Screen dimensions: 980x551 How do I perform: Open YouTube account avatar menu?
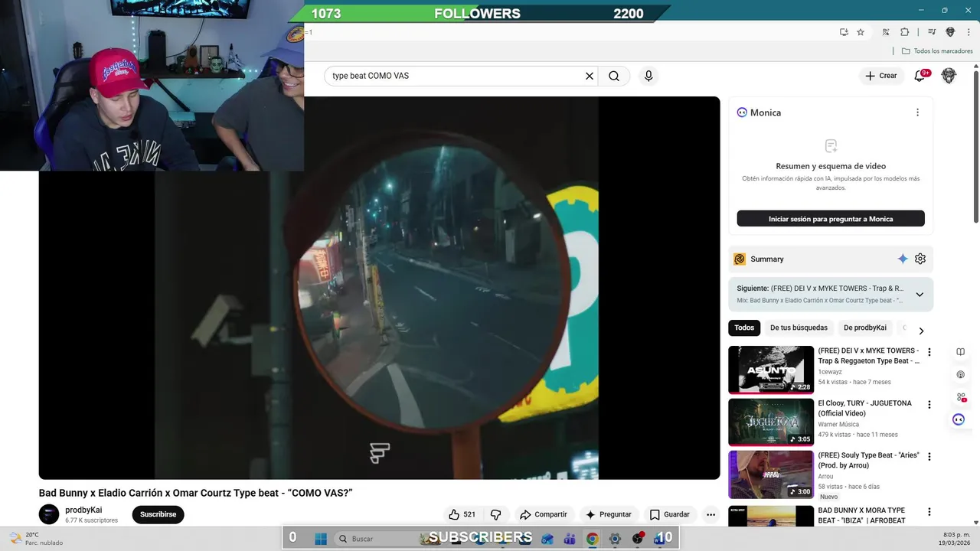[x=949, y=76]
